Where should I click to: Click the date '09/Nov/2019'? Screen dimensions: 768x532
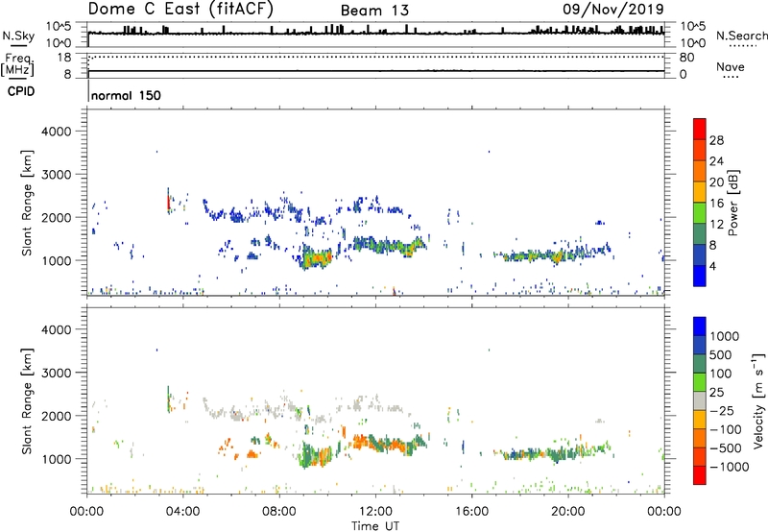(612, 9)
